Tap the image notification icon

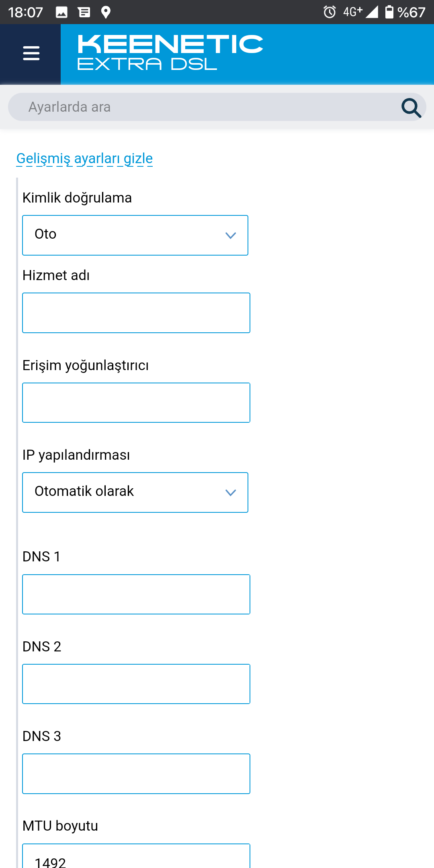point(61,12)
